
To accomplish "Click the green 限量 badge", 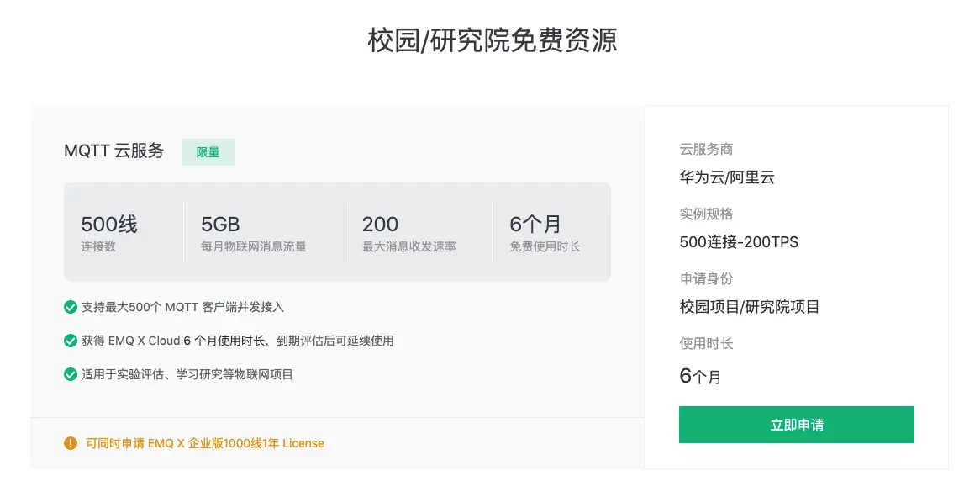I will pos(208,152).
